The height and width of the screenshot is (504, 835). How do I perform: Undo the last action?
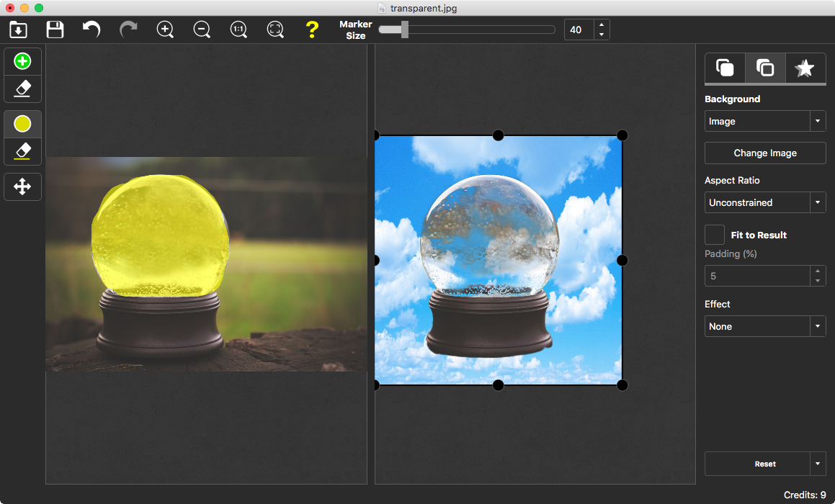[x=91, y=30]
